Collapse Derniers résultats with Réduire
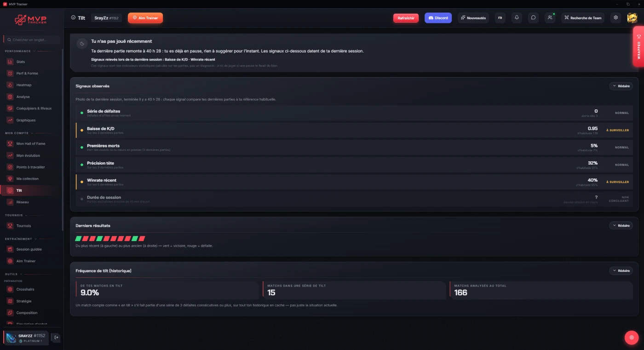Screen dimensions: 644x350 coord(621,225)
